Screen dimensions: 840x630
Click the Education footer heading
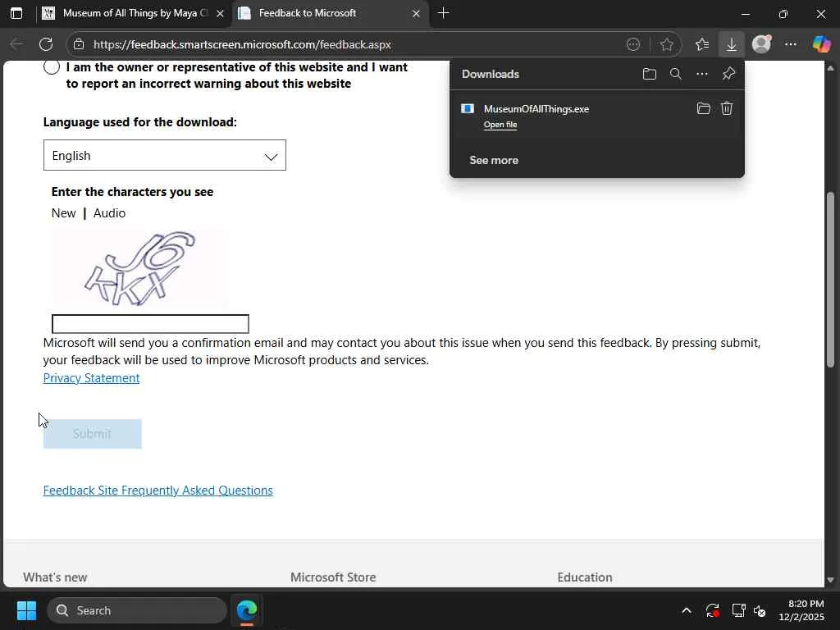point(584,577)
